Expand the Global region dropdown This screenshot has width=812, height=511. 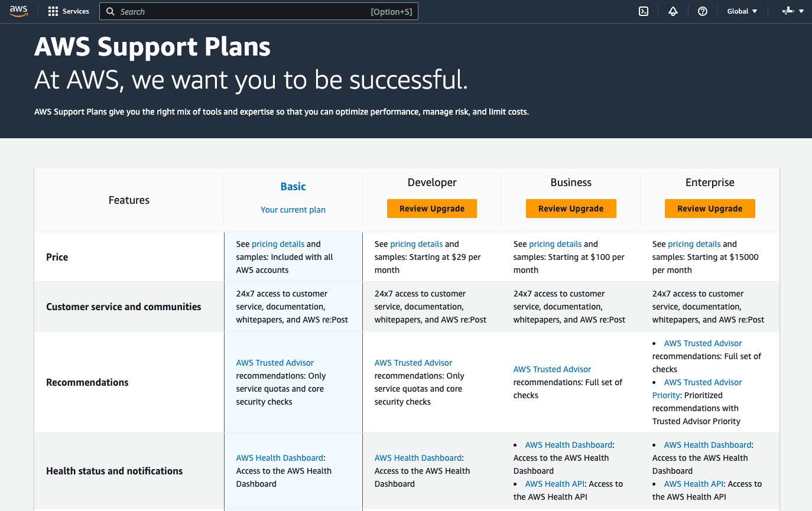[x=742, y=11]
